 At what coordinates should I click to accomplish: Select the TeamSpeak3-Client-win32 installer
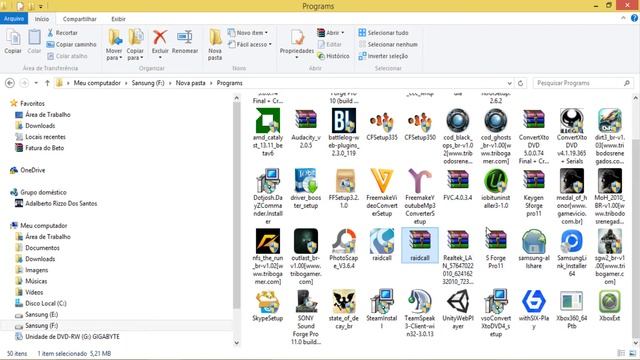coord(420,302)
